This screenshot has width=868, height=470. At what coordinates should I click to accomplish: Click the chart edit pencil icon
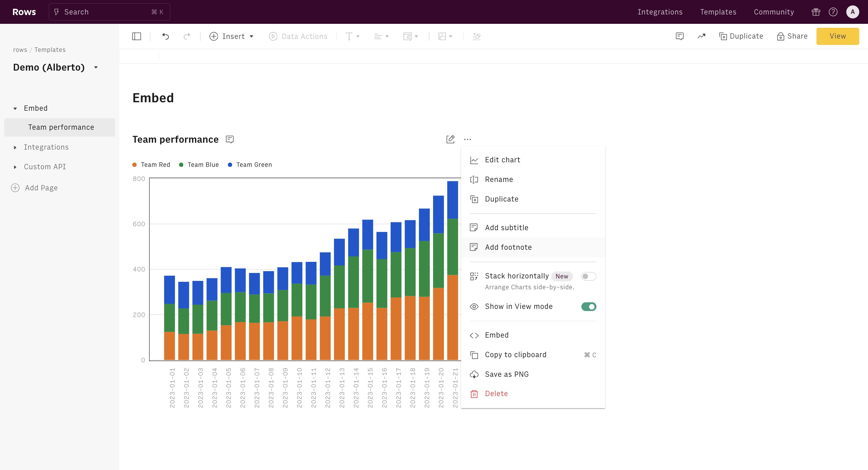click(x=450, y=139)
